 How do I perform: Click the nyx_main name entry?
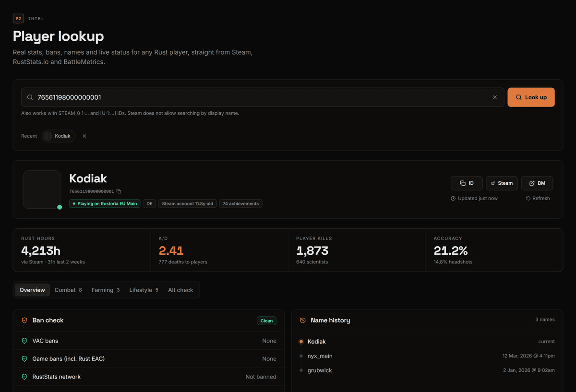(320, 356)
